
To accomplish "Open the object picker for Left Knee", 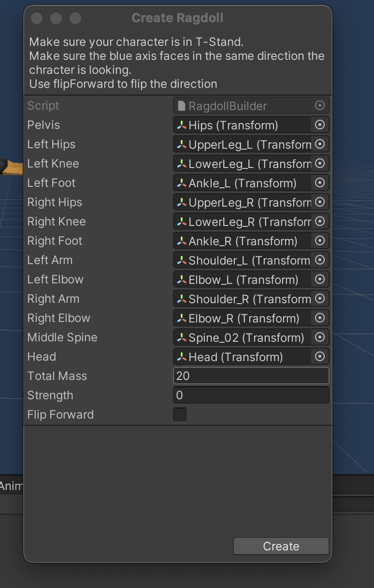I will click(x=320, y=163).
